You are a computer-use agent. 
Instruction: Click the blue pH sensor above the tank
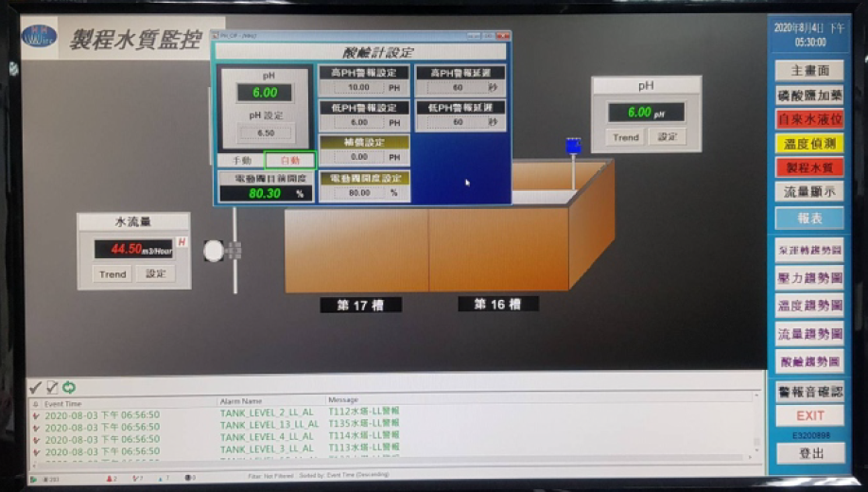[x=572, y=146]
